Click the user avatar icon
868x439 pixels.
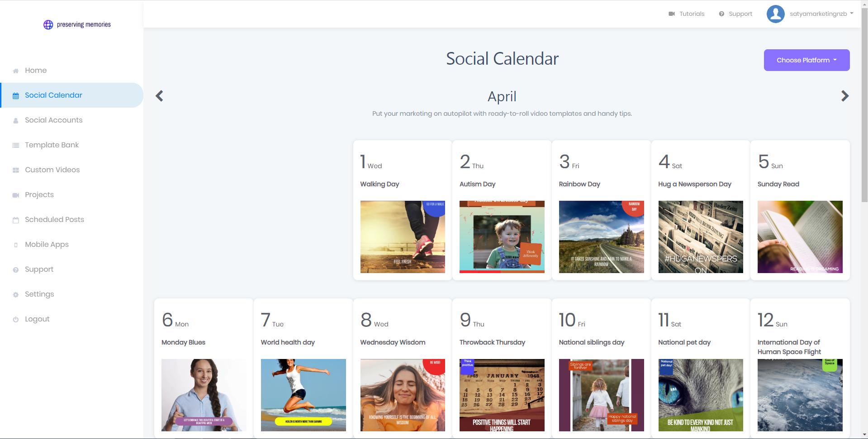point(775,14)
